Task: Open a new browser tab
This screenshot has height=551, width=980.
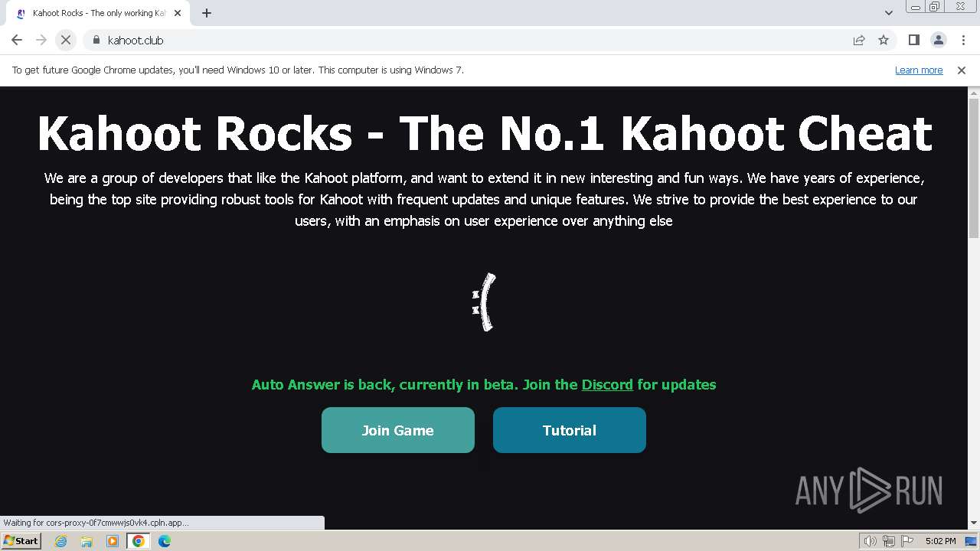Action: point(206,13)
